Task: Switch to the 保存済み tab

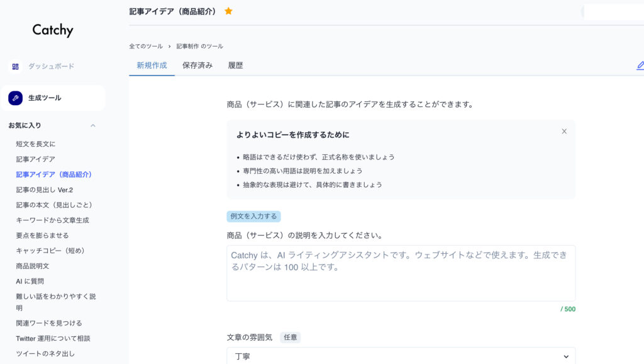Action: click(197, 65)
